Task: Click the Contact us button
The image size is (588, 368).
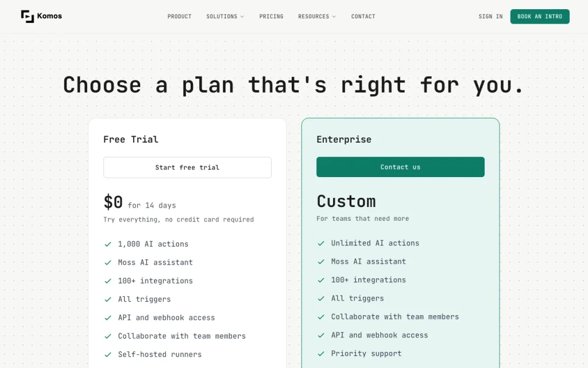Action: tap(400, 167)
